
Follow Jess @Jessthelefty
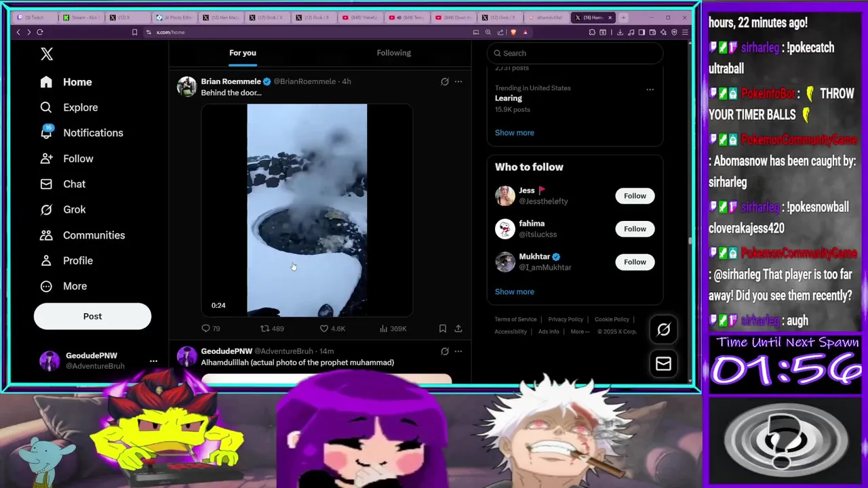(x=635, y=196)
